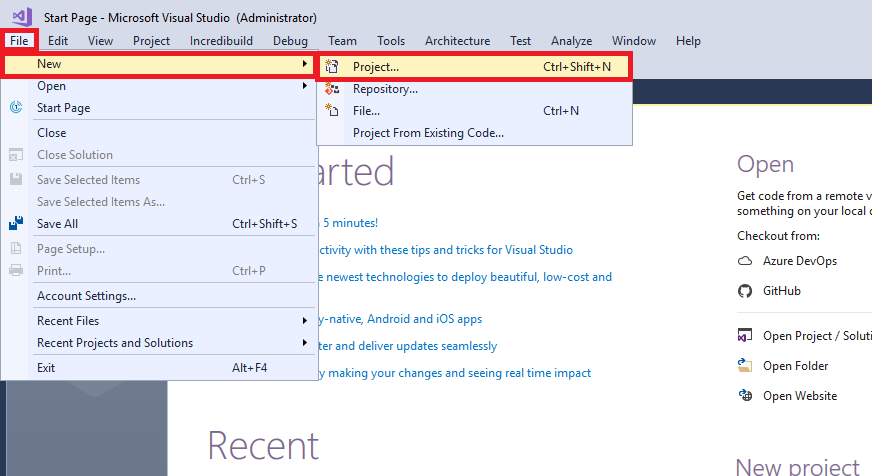This screenshot has width=872, height=476.
Task: Click the Open Website globe icon
Action: tap(745, 395)
